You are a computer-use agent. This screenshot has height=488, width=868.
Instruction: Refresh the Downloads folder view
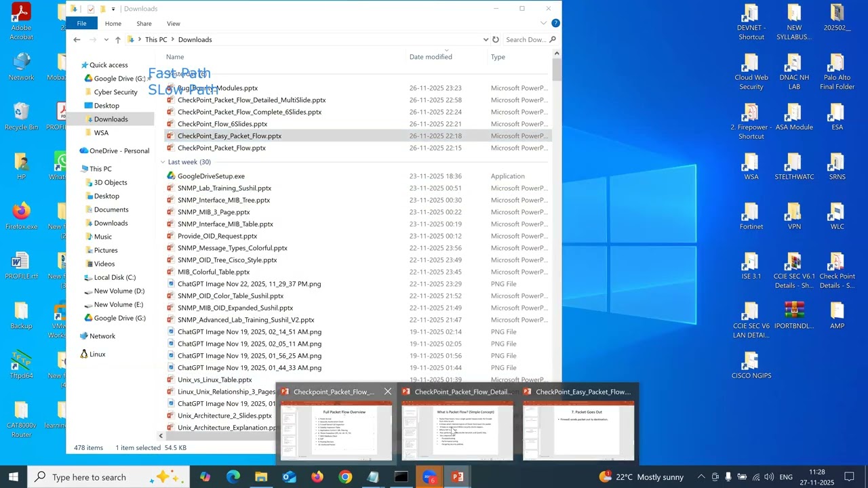tap(496, 39)
